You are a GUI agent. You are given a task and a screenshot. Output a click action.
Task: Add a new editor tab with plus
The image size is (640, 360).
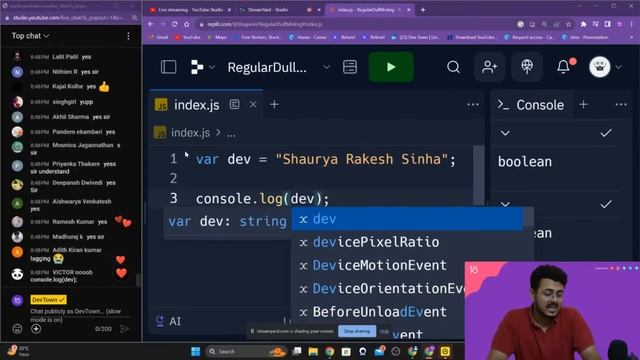(274, 105)
